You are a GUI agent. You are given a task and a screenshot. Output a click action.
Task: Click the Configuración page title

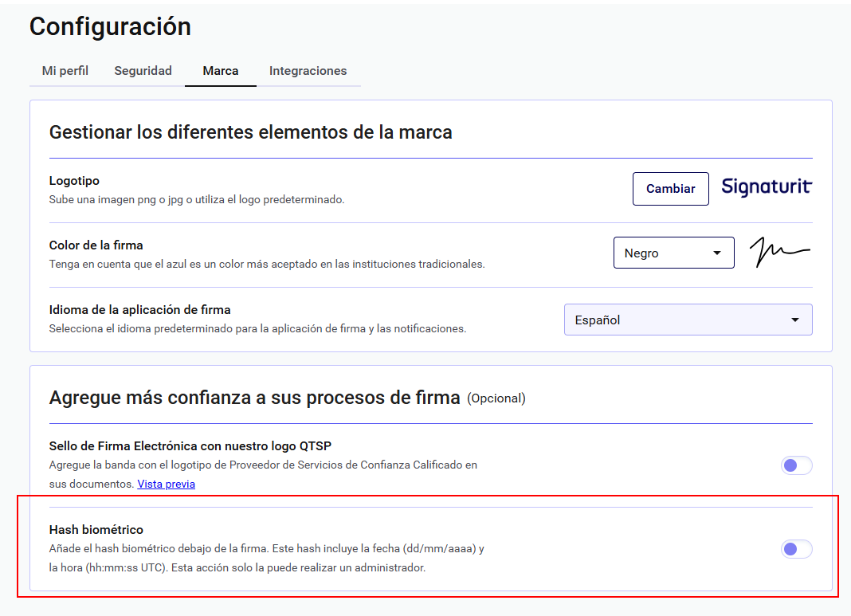[x=110, y=26]
